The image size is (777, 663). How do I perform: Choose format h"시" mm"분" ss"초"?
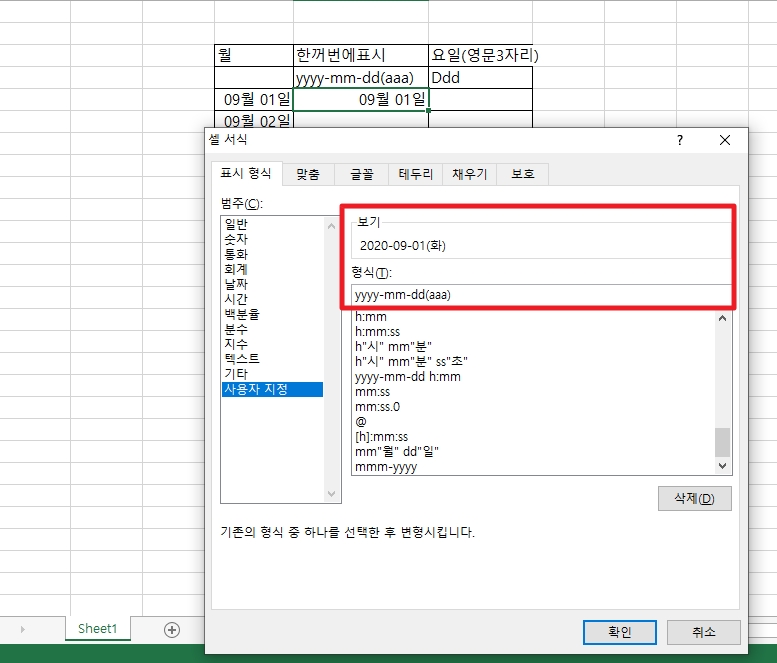click(x=533, y=362)
